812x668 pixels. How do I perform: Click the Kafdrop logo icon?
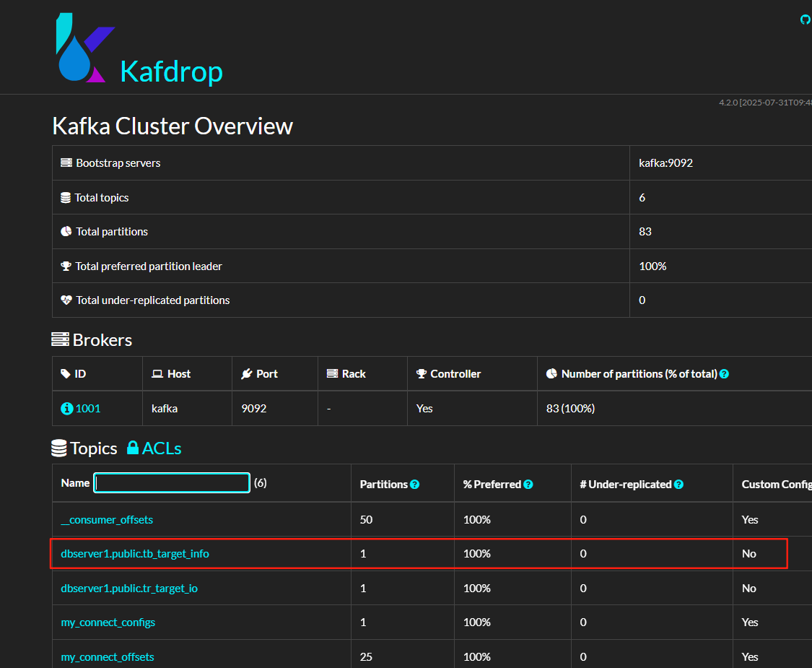(x=85, y=48)
